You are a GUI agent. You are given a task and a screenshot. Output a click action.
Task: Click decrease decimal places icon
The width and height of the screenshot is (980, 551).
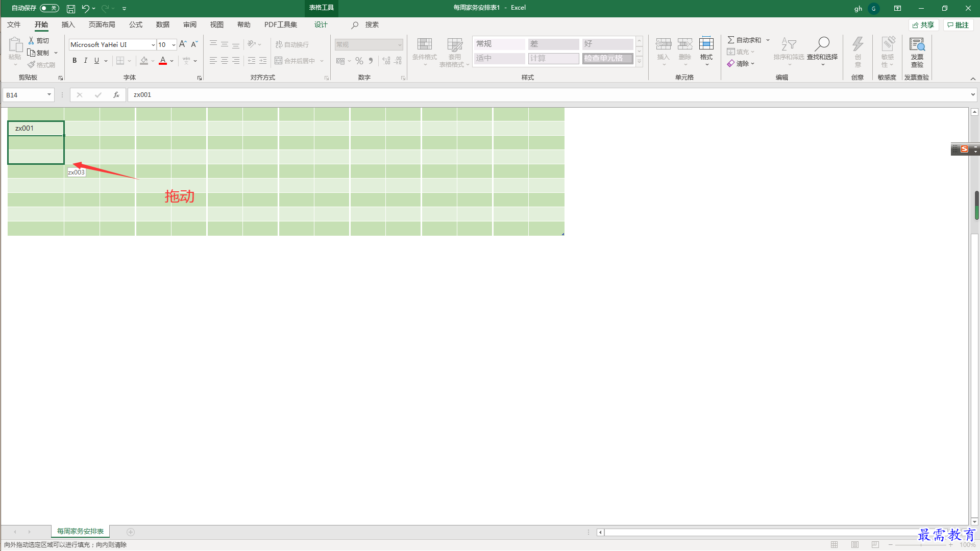click(x=398, y=61)
